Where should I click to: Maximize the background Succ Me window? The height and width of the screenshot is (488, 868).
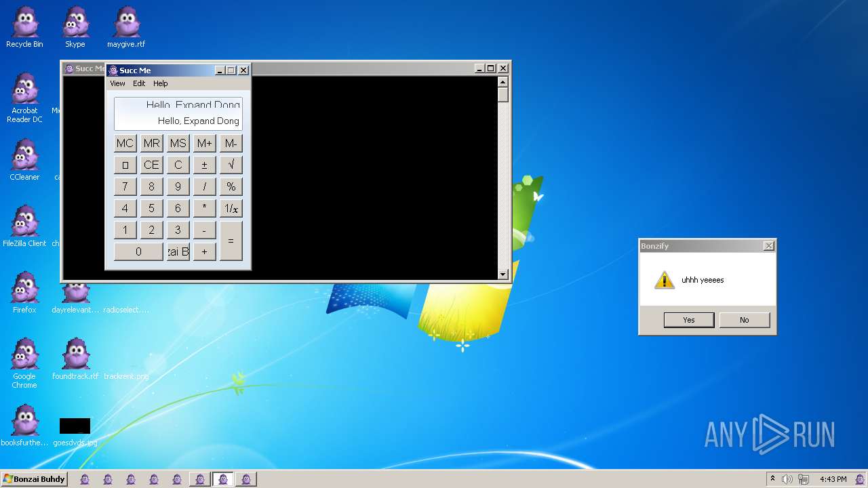click(x=491, y=68)
